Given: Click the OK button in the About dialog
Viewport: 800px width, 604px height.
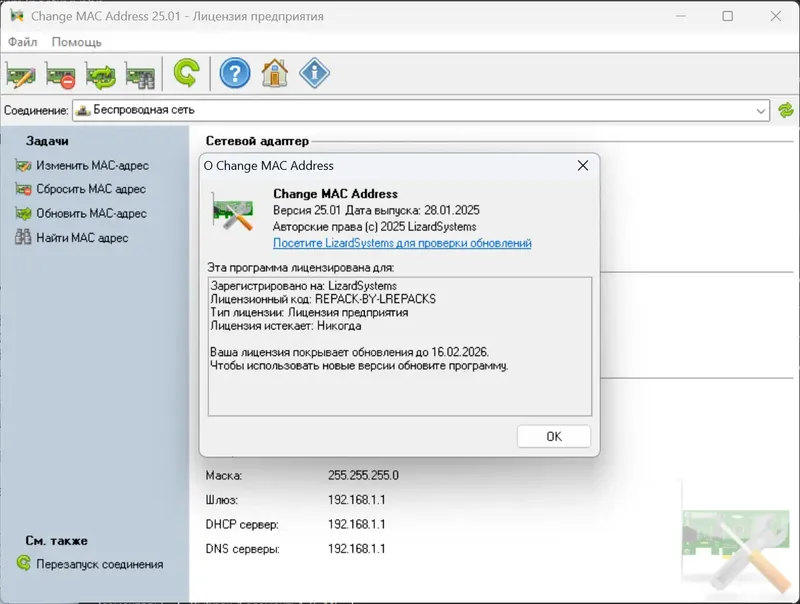Looking at the screenshot, I should tap(553, 435).
